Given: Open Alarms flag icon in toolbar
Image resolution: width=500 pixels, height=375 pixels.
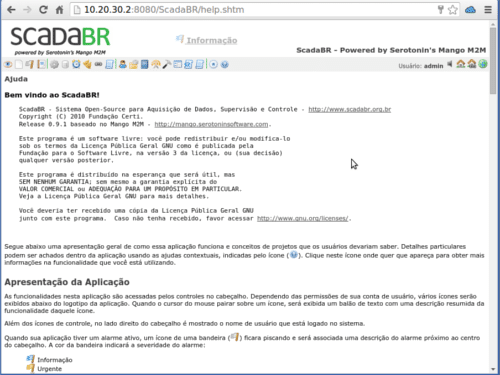Looking at the screenshot, I should click(x=30, y=64).
